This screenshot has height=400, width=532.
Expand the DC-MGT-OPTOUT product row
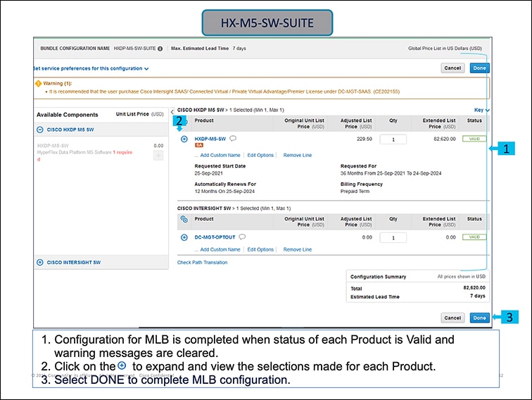pos(184,237)
